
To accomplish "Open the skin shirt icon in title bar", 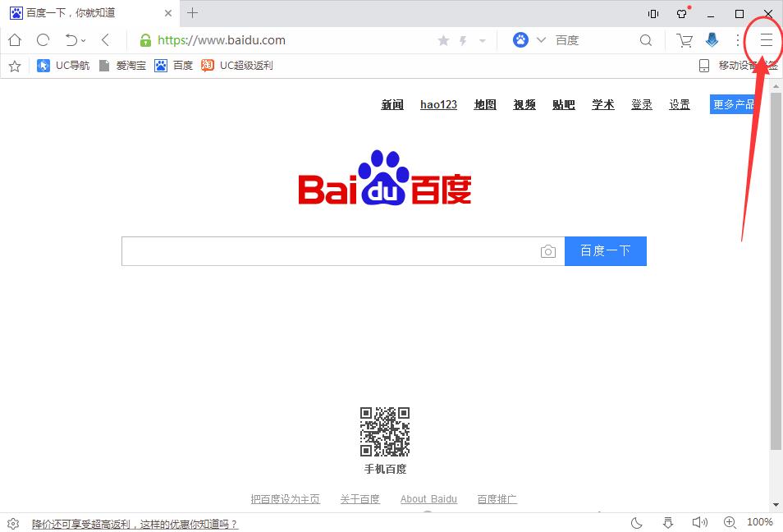I will pyautogui.click(x=682, y=13).
